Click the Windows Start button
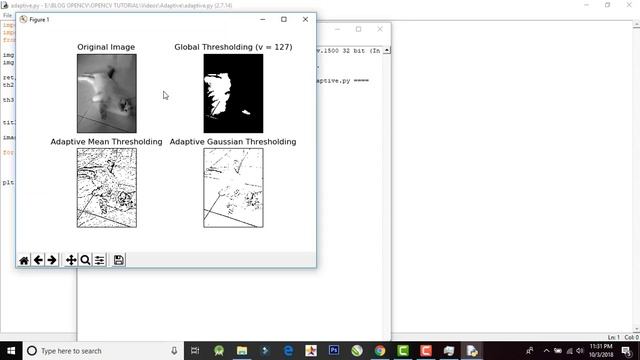The height and width of the screenshot is (360, 640). pyautogui.click(x=11, y=351)
